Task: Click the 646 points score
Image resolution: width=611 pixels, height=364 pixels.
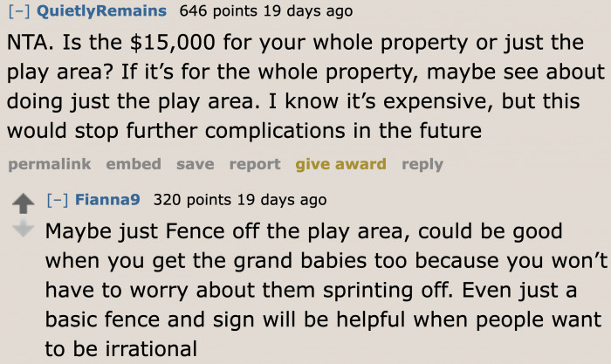Action: [218, 11]
